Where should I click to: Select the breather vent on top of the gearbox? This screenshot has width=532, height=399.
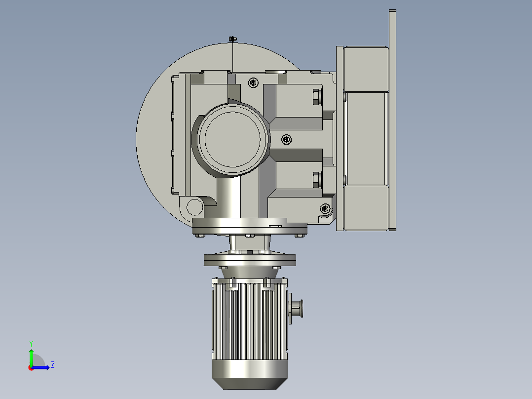[x=232, y=39]
